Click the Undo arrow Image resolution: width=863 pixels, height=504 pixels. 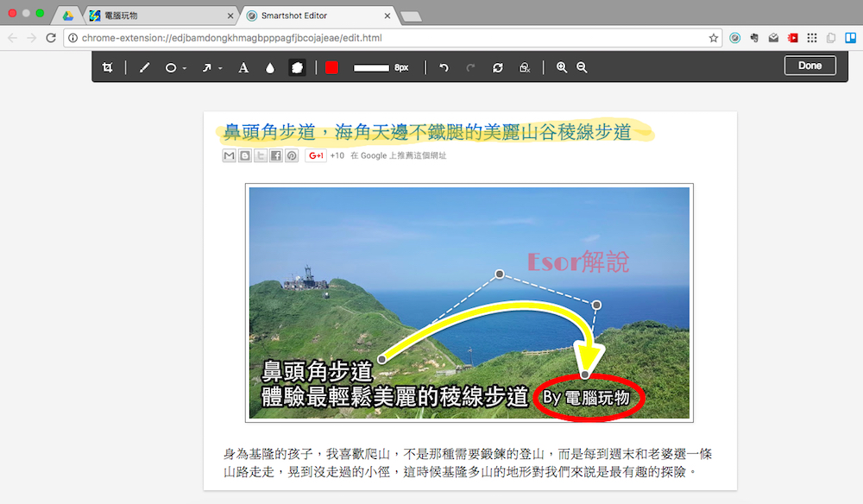coord(444,67)
